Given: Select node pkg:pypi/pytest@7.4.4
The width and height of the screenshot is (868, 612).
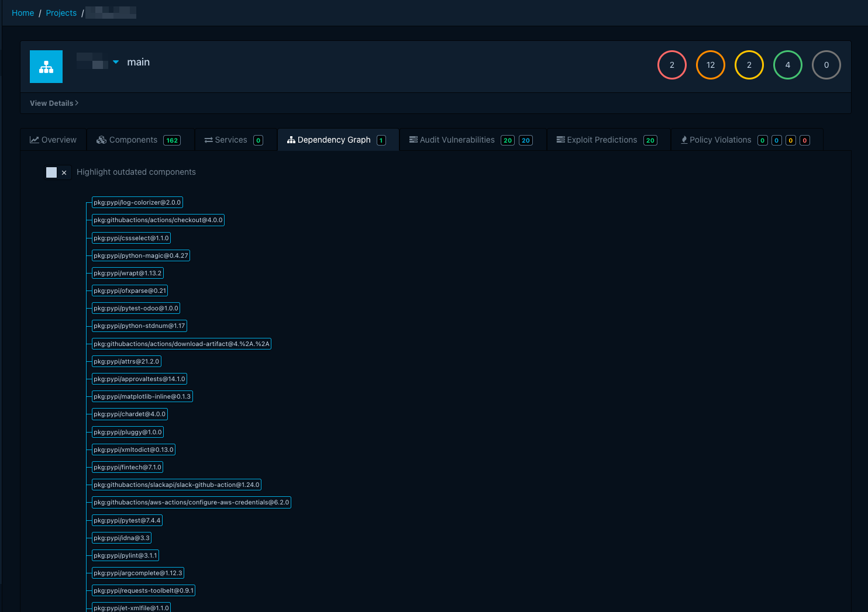Looking at the screenshot, I should point(127,520).
